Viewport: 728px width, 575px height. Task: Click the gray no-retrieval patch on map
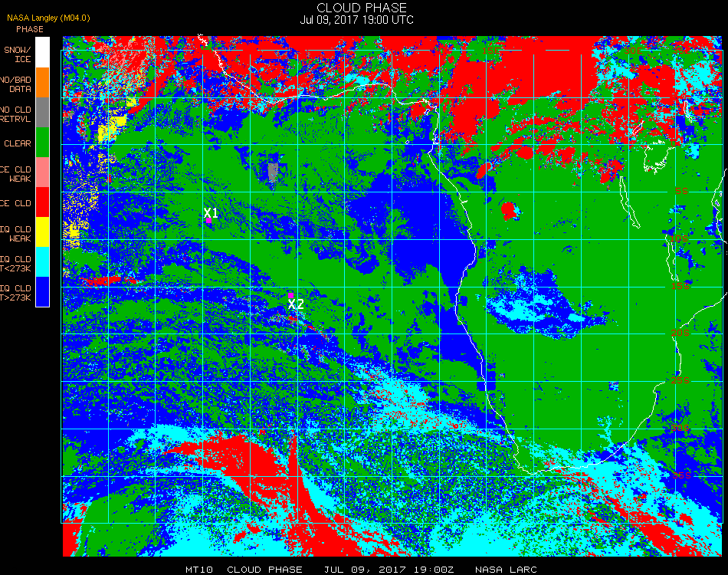pos(273,172)
